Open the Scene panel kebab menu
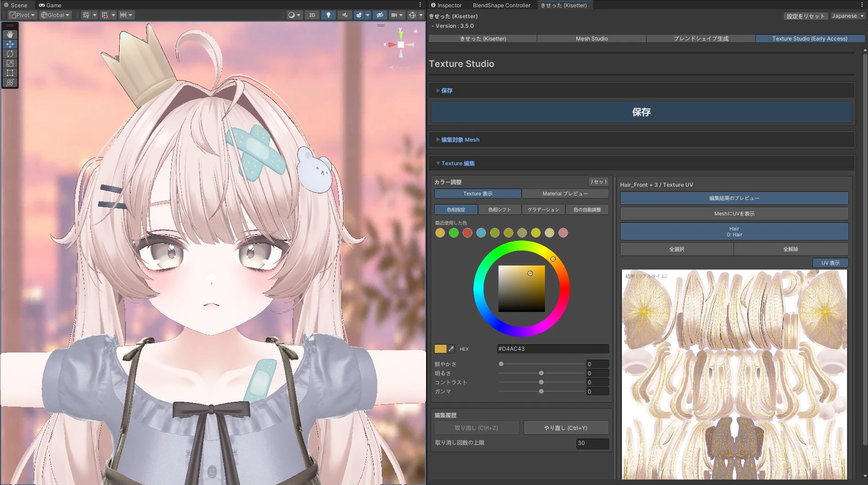 point(420,5)
